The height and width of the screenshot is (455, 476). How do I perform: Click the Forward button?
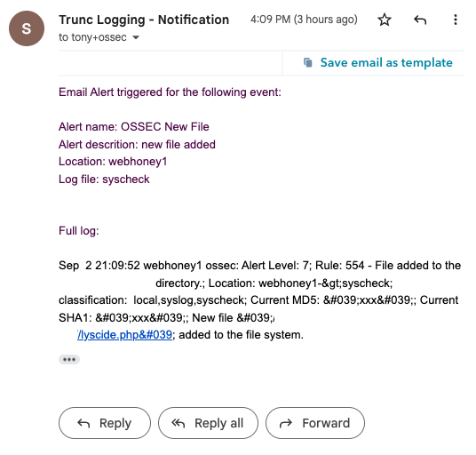tap(315, 423)
